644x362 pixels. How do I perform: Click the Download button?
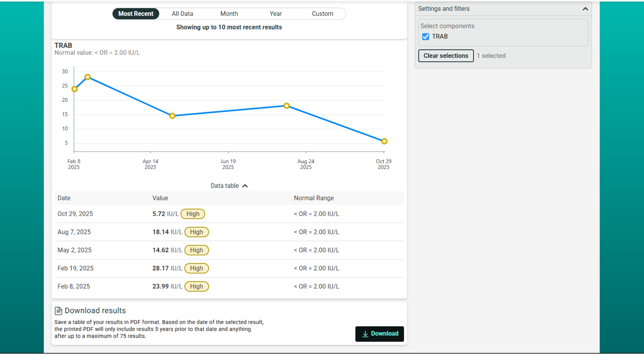[379, 334]
